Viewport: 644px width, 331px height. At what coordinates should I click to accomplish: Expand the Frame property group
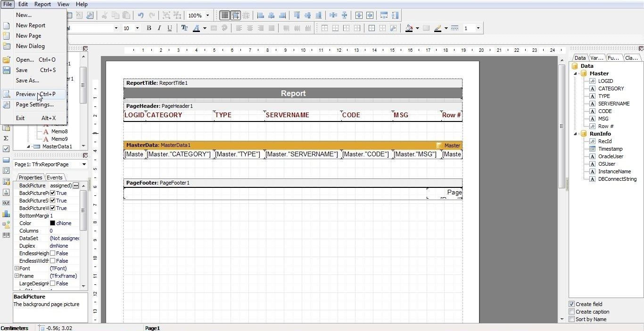17,276
